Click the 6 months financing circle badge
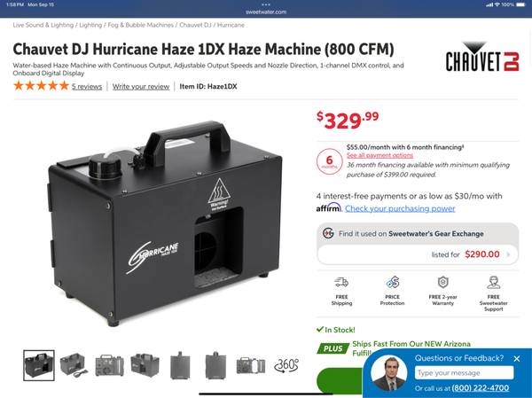532x398 pixels. coord(329,161)
